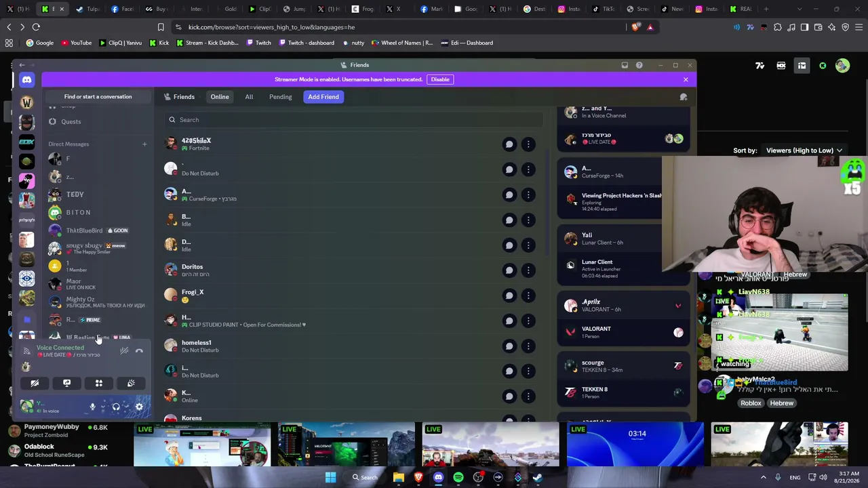This screenshot has height=488, width=868.
Task: Open the Twitch - dashboard bookmark
Action: [x=306, y=43]
